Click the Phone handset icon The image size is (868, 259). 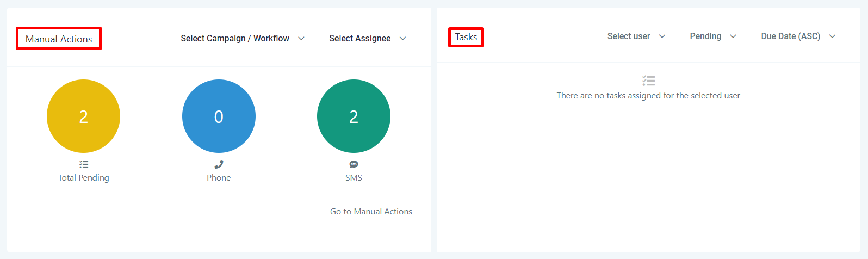click(219, 164)
